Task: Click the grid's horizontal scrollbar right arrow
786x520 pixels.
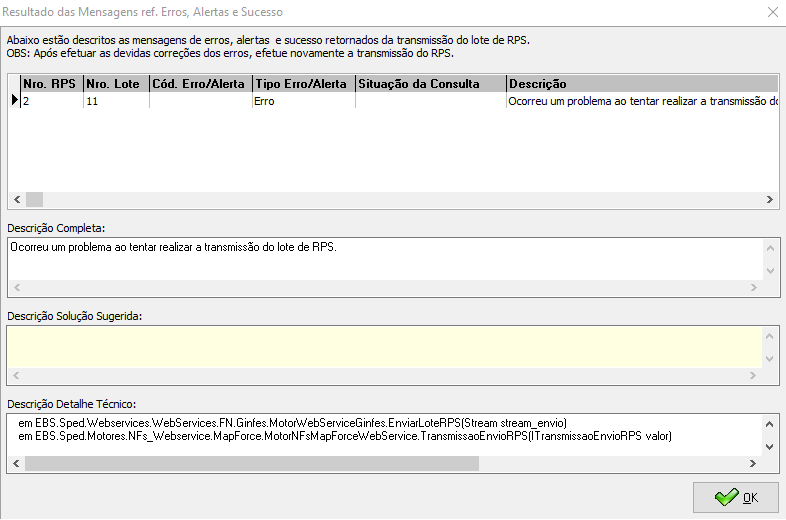Action: pos(768,199)
